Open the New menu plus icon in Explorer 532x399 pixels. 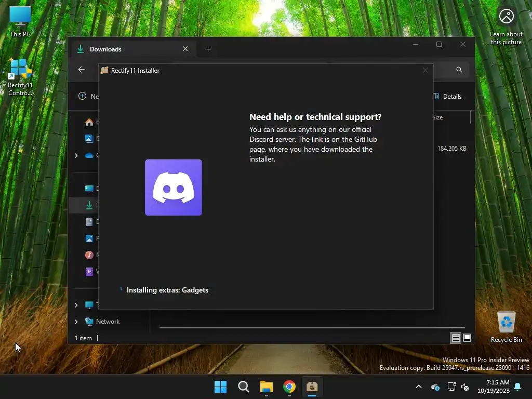[x=83, y=96]
